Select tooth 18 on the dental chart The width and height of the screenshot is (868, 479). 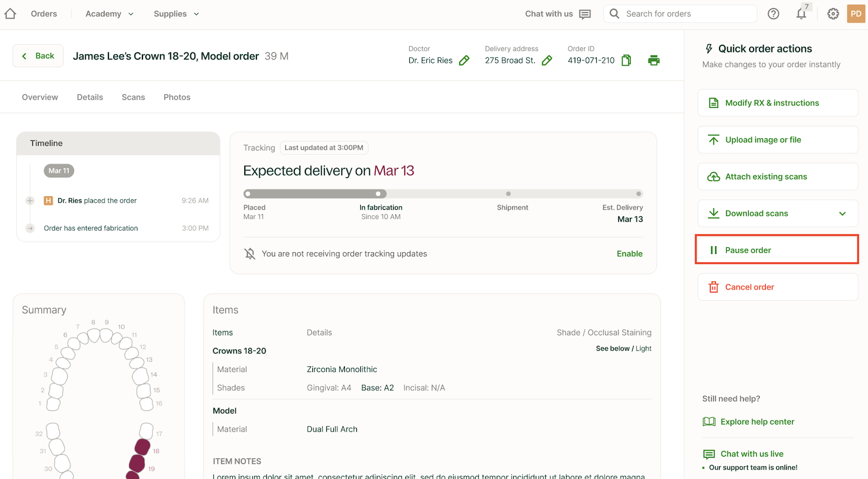(142, 447)
